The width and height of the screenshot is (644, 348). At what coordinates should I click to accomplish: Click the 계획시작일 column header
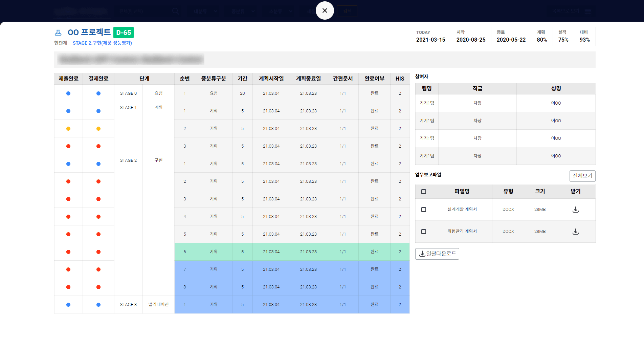[271, 79]
